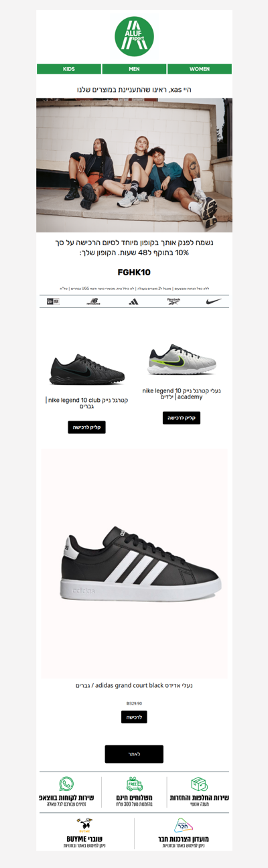This screenshot has width=268, height=868.
Task: Click the black Nike Legend 10 Club shoe image
Action: pyautogui.click(x=86, y=369)
